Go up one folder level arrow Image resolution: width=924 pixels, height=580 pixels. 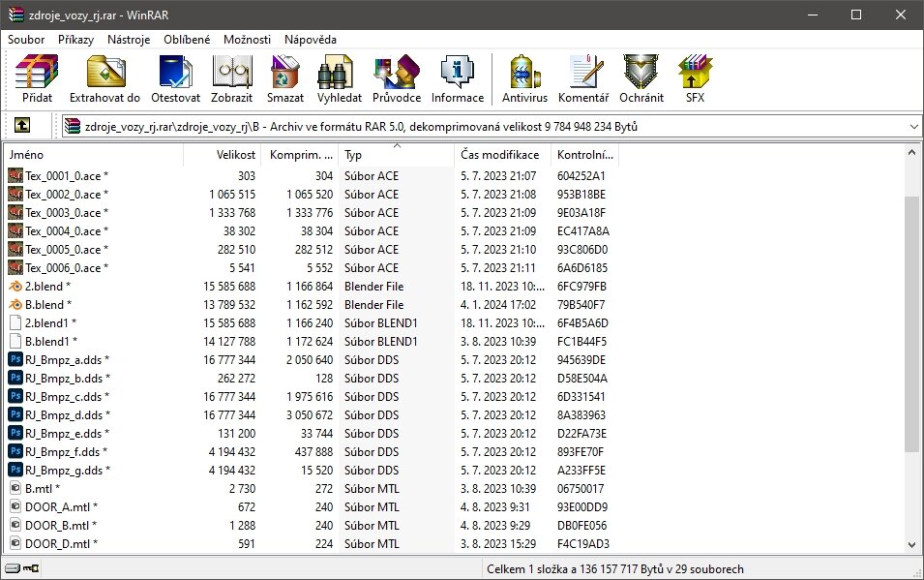click(22, 125)
